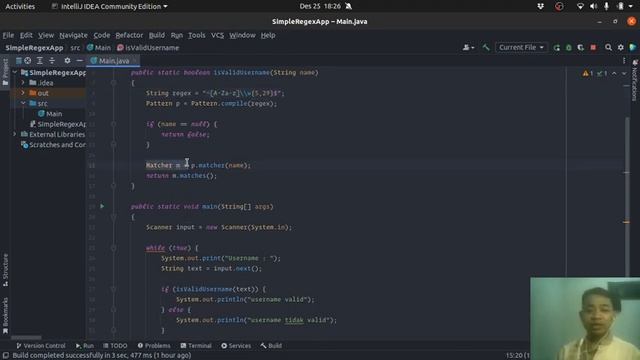Click the red Stop icon

click(x=593, y=48)
